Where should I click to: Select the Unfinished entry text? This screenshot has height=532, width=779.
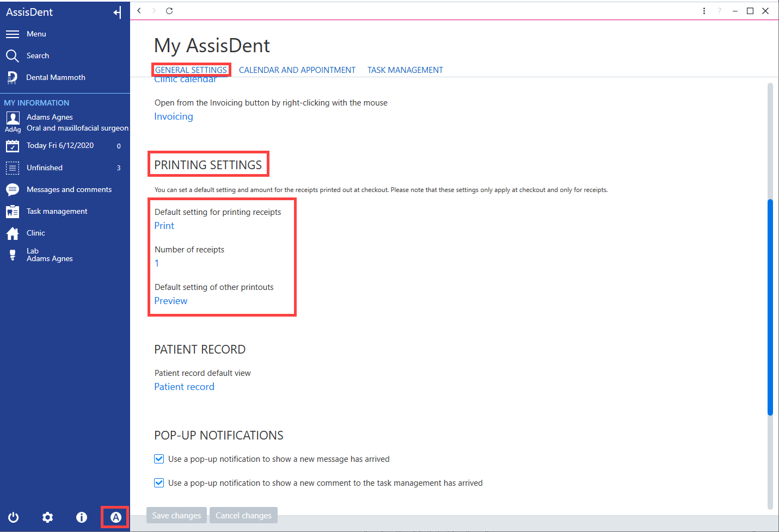pyautogui.click(x=45, y=168)
